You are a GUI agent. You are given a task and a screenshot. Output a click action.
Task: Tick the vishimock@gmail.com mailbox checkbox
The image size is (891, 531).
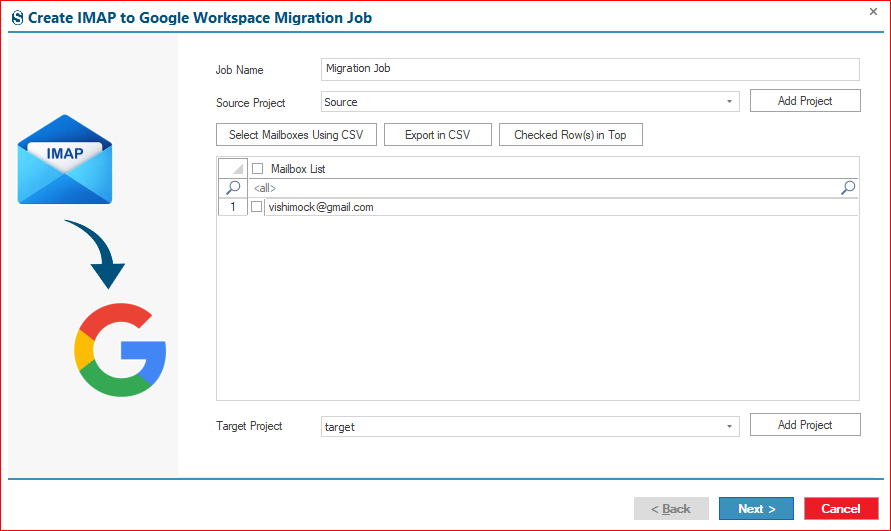(x=256, y=207)
